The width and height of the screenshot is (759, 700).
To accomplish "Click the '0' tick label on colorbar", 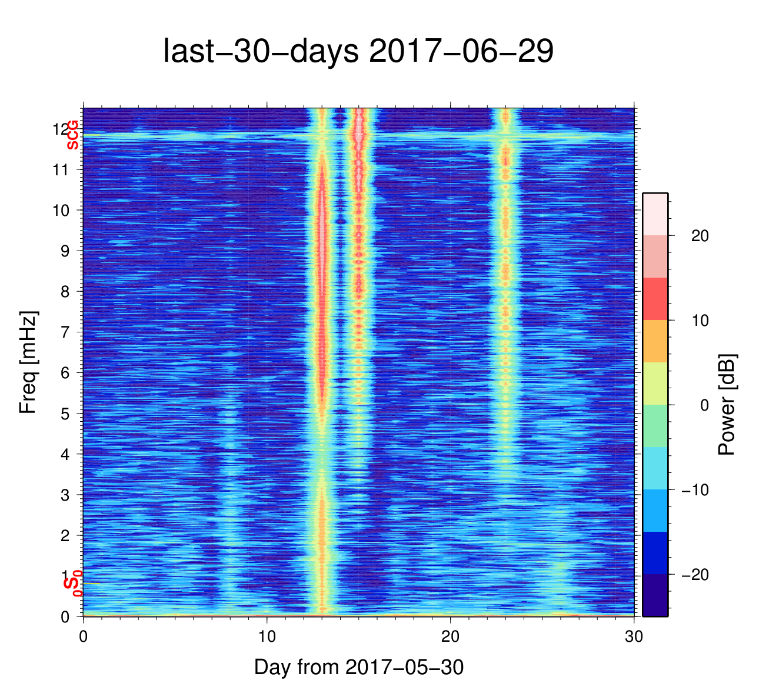I will pyautogui.click(x=704, y=405).
